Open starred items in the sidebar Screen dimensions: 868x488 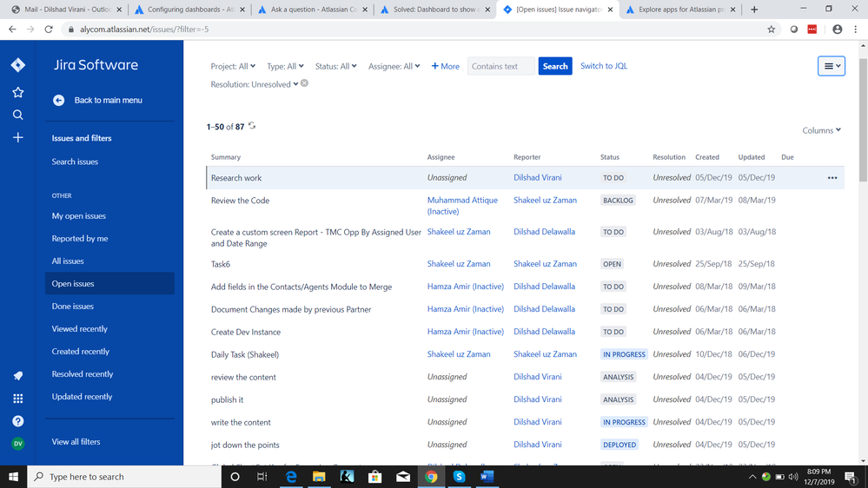(17, 92)
